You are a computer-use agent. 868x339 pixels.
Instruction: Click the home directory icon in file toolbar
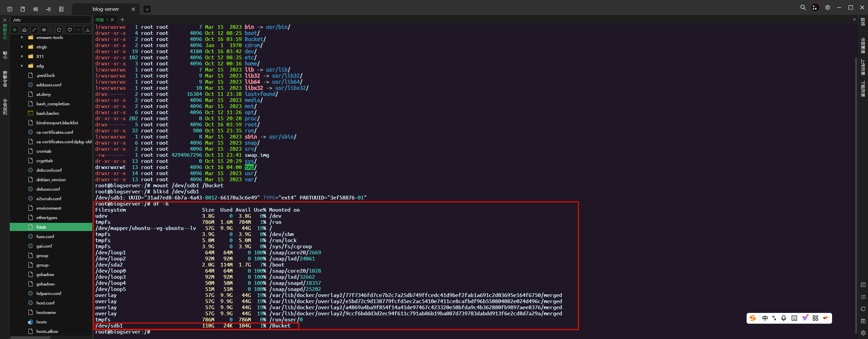[x=24, y=30]
